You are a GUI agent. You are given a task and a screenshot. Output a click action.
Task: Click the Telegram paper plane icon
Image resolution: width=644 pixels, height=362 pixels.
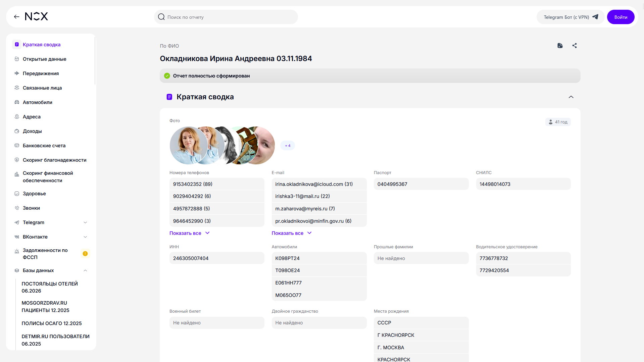pos(595,17)
